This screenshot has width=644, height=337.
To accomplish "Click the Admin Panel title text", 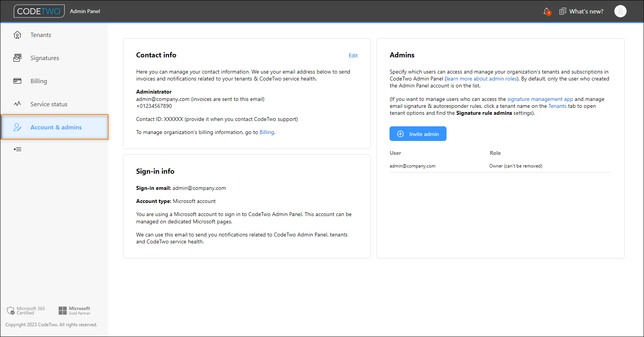I will click(85, 12).
